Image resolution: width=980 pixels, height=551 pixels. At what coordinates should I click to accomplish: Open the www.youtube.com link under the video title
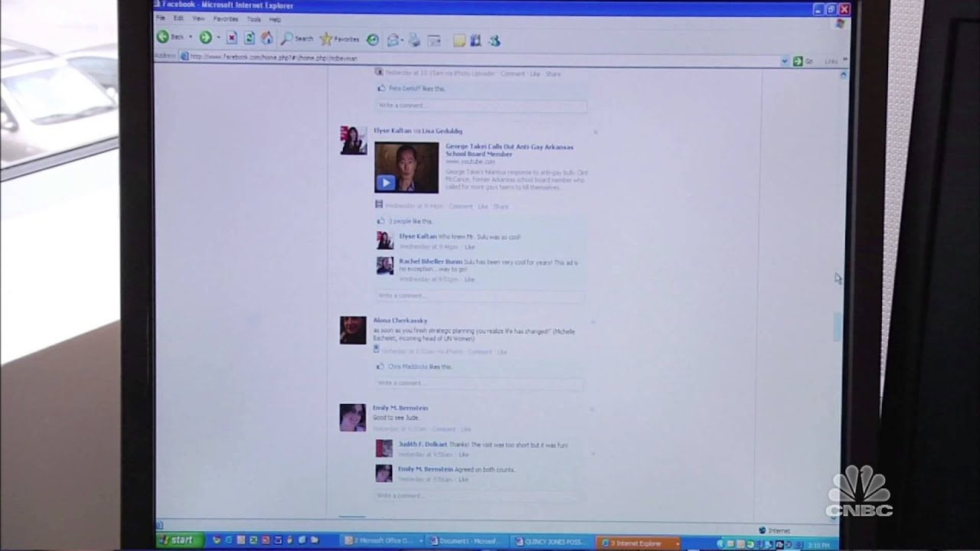[470, 162]
